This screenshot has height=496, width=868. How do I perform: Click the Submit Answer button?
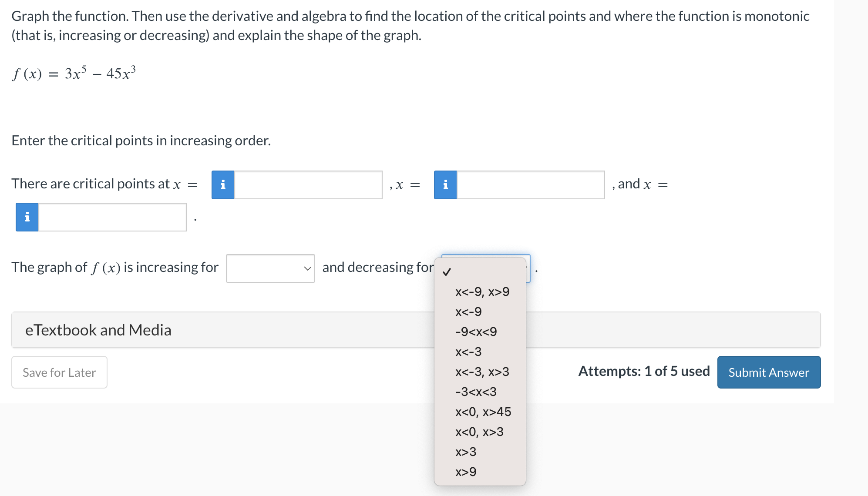click(x=768, y=372)
